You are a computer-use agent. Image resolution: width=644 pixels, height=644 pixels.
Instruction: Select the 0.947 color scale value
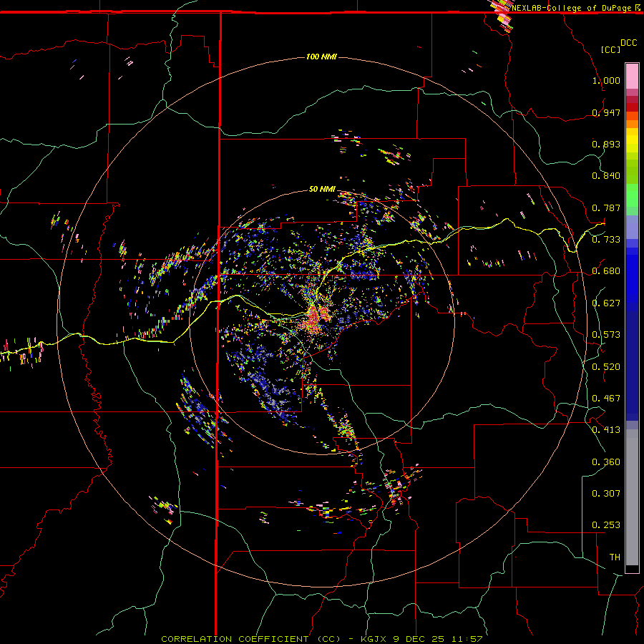(606, 112)
